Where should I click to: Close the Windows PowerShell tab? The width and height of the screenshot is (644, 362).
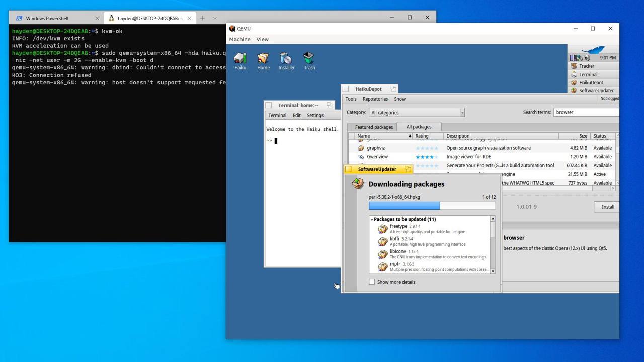(97, 18)
